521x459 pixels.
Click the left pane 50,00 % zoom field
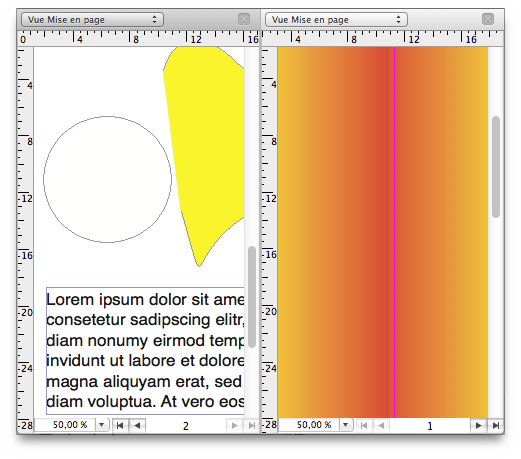click(x=66, y=425)
